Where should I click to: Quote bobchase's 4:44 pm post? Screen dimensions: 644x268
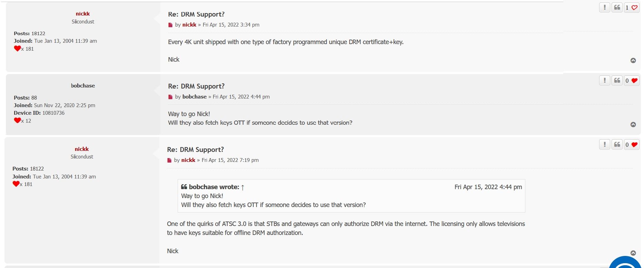(x=617, y=80)
